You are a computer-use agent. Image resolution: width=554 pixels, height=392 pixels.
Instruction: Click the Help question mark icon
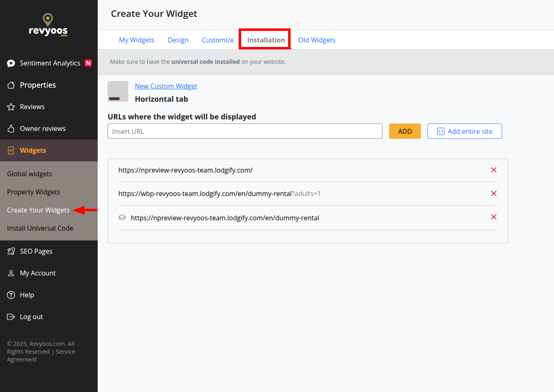click(x=11, y=295)
